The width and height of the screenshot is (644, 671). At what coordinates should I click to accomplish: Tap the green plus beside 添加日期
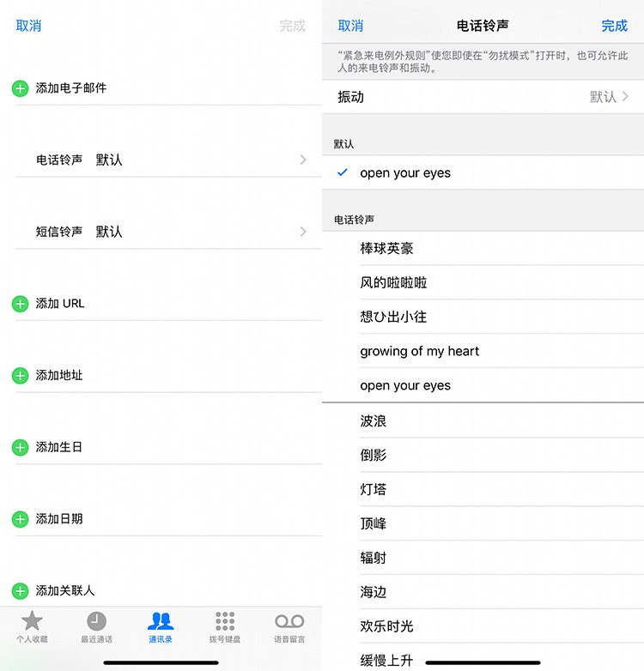[x=20, y=519]
